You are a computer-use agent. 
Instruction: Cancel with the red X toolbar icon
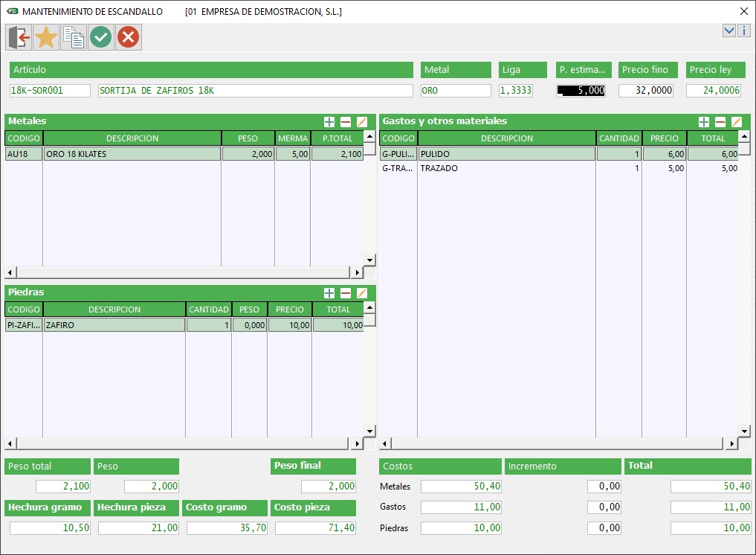point(128,37)
